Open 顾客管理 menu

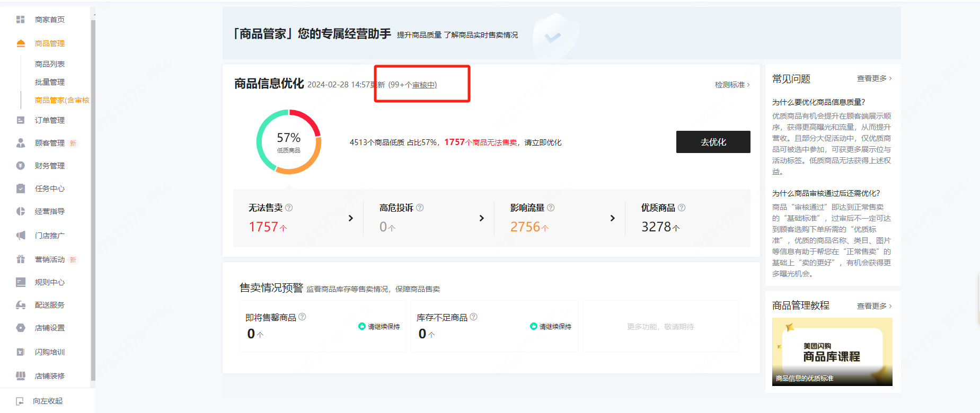[50, 143]
